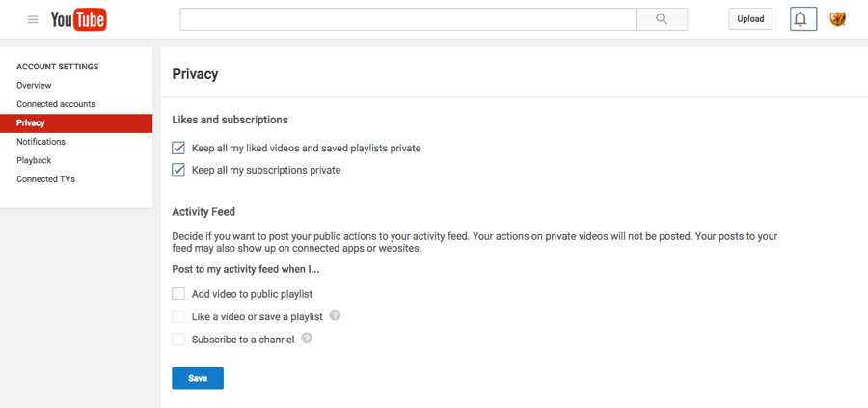
Task: Open the account avatar menu
Action: (837, 19)
